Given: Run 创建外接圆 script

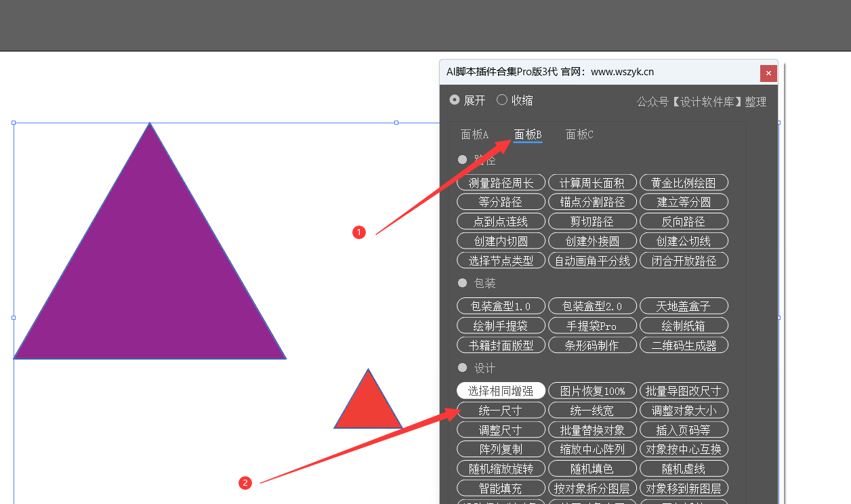Looking at the screenshot, I should tap(592, 241).
